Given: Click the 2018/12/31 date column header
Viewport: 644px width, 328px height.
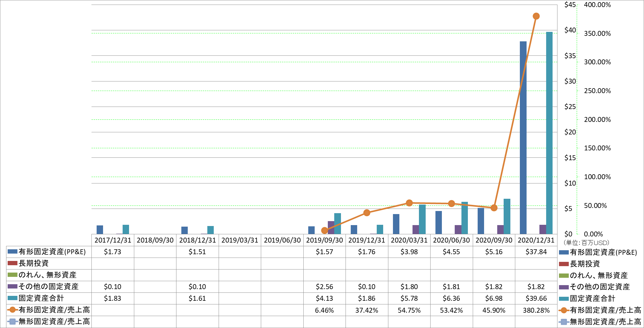Looking at the screenshot, I should pyautogui.click(x=197, y=240).
